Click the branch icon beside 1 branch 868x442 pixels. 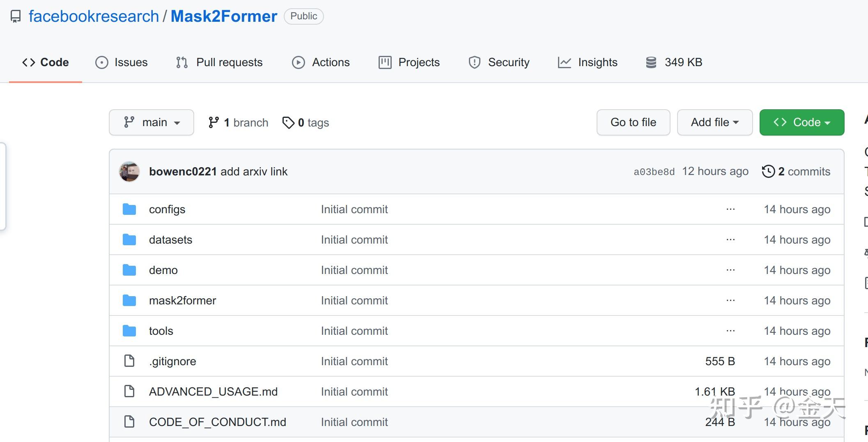(x=214, y=122)
